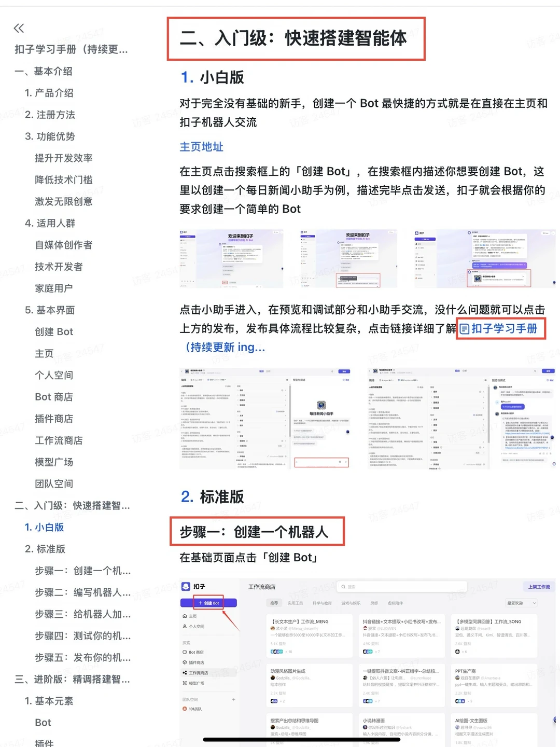Open the 扣子学习手册 document title in sidebar
The width and height of the screenshot is (560, 747).
pos(72,49)
